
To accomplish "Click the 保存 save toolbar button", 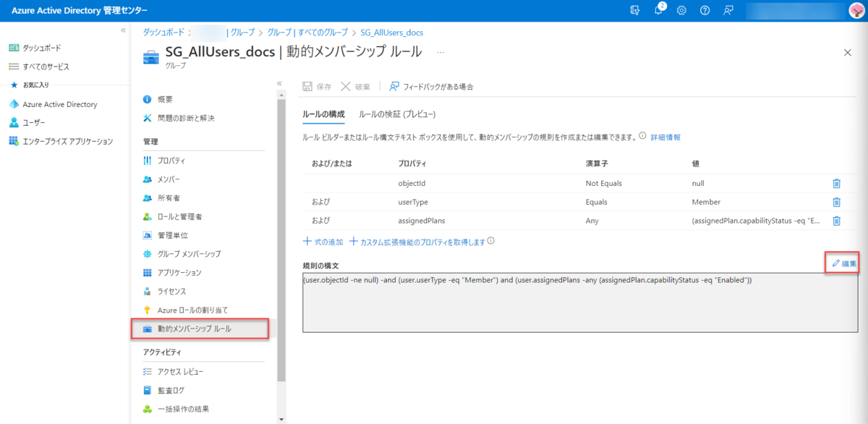I will (x=317, y=87).
